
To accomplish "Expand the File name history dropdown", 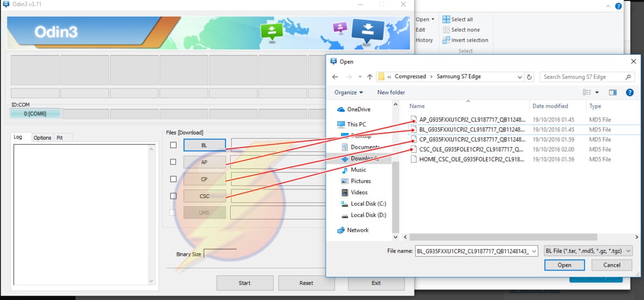I will 534,251.
